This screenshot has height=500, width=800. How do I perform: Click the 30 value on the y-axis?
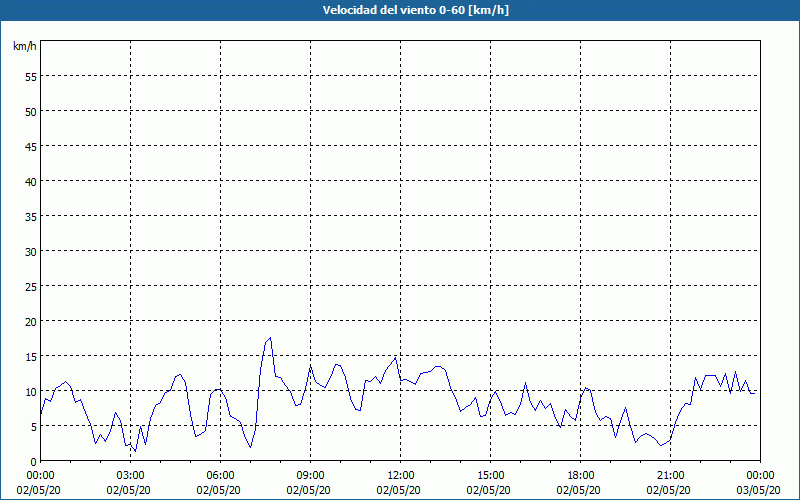point(31,252)
